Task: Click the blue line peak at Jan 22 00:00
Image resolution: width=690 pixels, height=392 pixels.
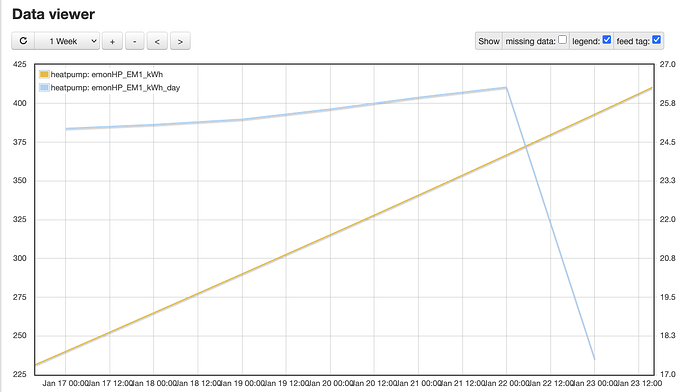Action: (x=506, y=88)
